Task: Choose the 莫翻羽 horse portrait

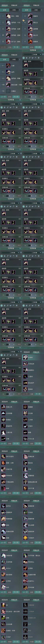Action: 30,16
